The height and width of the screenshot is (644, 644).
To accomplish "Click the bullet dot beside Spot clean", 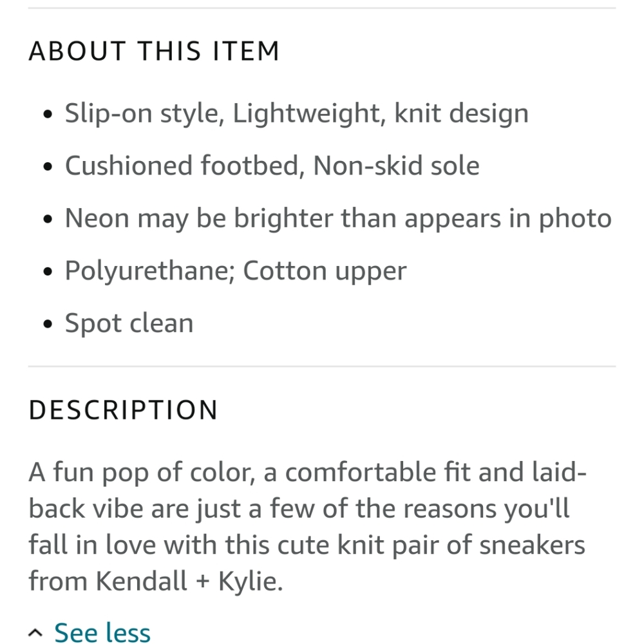I will (48, 324).
